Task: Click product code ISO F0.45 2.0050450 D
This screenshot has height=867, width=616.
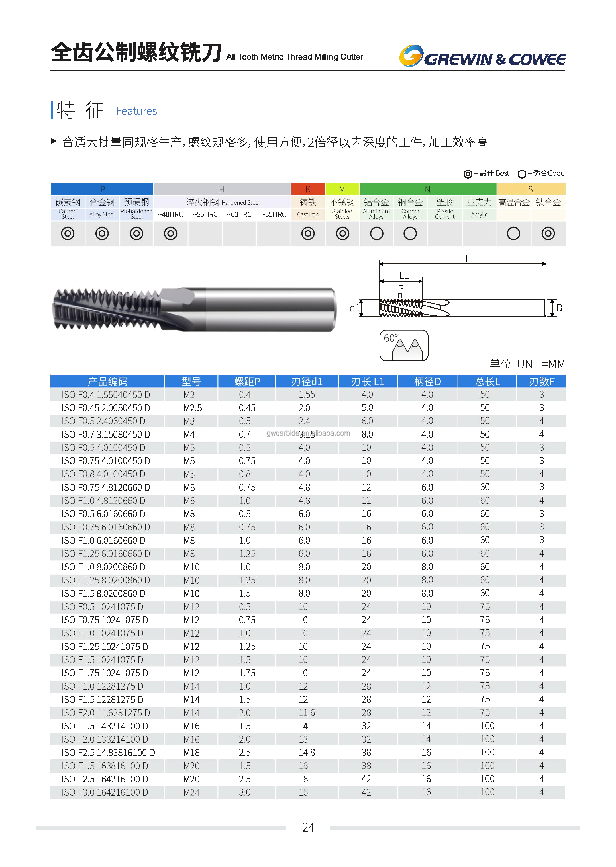Action: pos(106,408)
